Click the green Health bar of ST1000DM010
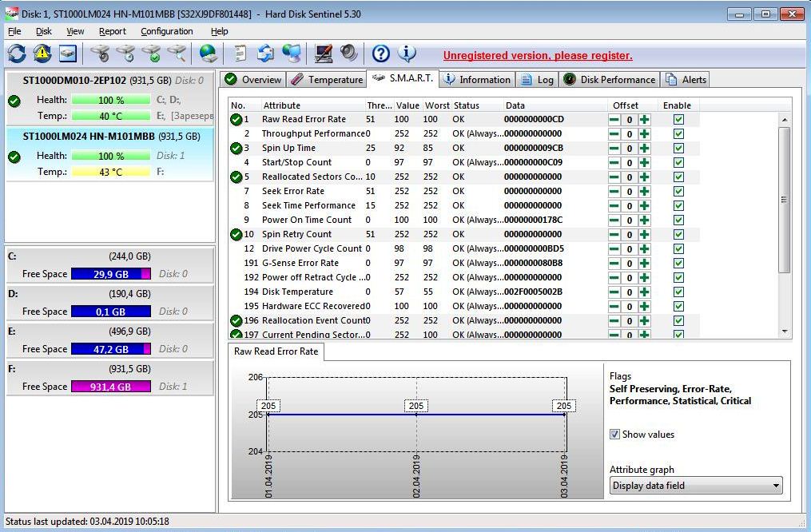The image size is (811, 532). click(x=111, y=100)
